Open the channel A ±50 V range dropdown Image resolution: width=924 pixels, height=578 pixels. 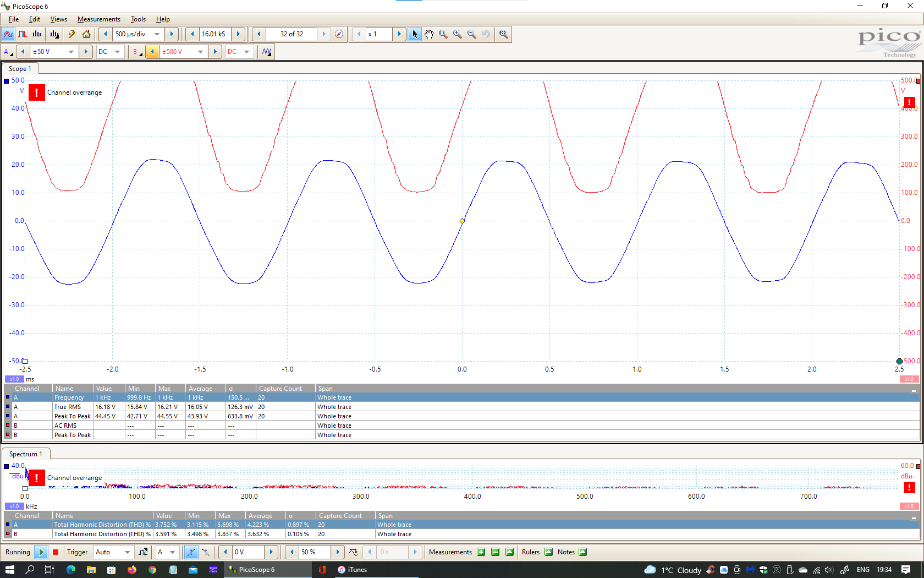click(71, 52)
